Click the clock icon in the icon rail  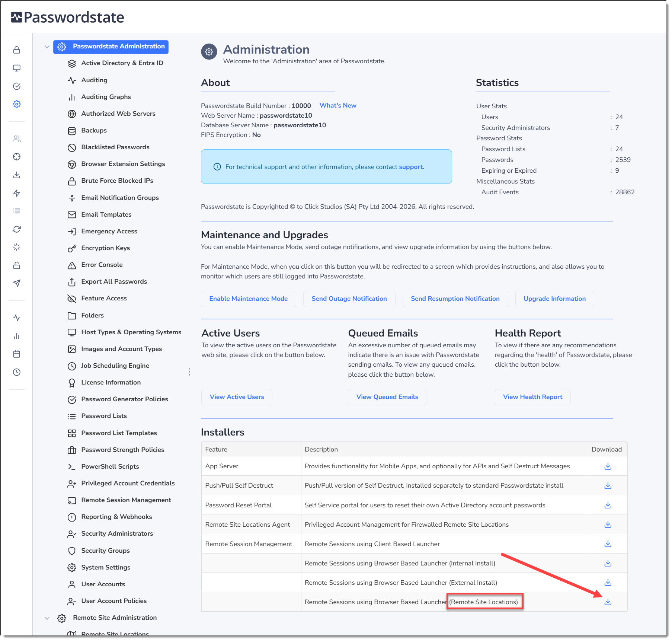click(x=17, y=372)
